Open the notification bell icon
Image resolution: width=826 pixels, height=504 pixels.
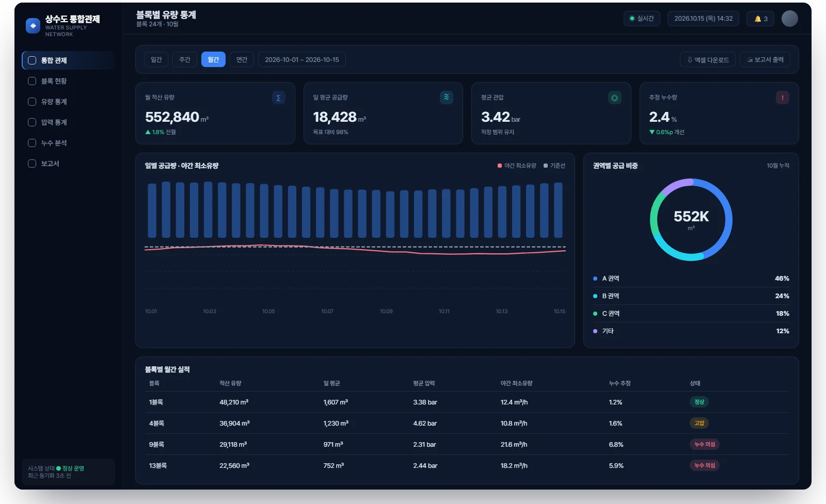tap(758, 19)
